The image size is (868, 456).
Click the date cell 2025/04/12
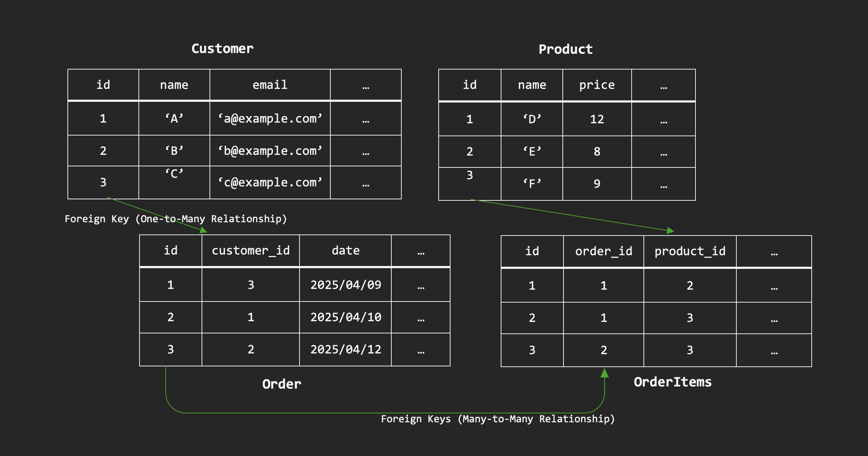pyautogui.click(x=345, y=350)
